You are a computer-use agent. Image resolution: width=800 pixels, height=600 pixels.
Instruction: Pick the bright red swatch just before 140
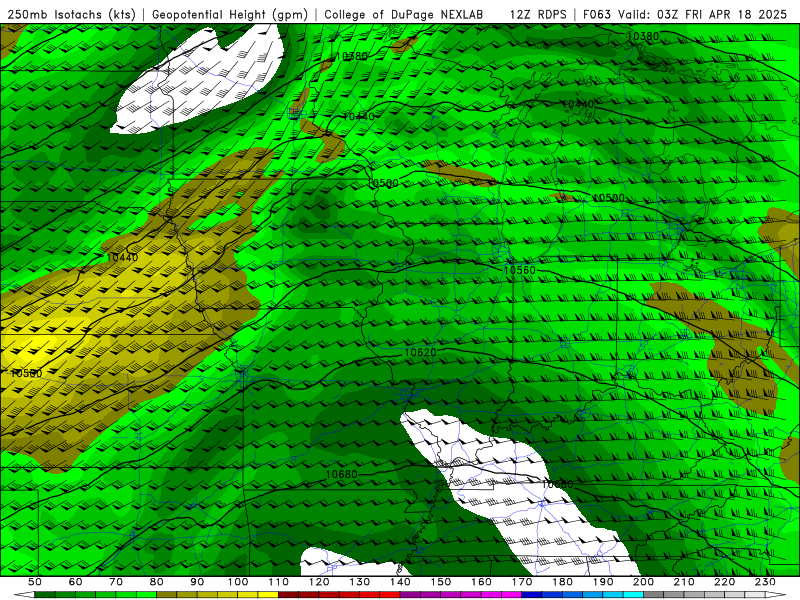(x=390, y=595)
